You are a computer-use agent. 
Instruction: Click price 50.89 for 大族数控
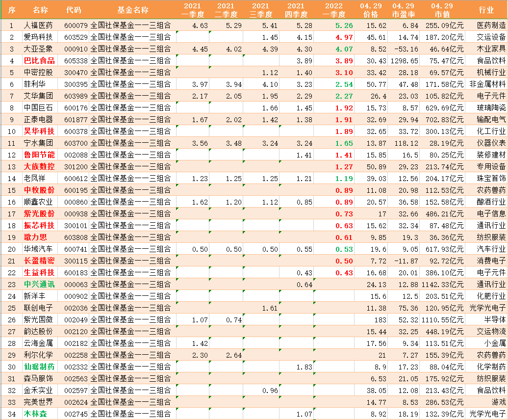pyautogui.click(x=377, y=167)
